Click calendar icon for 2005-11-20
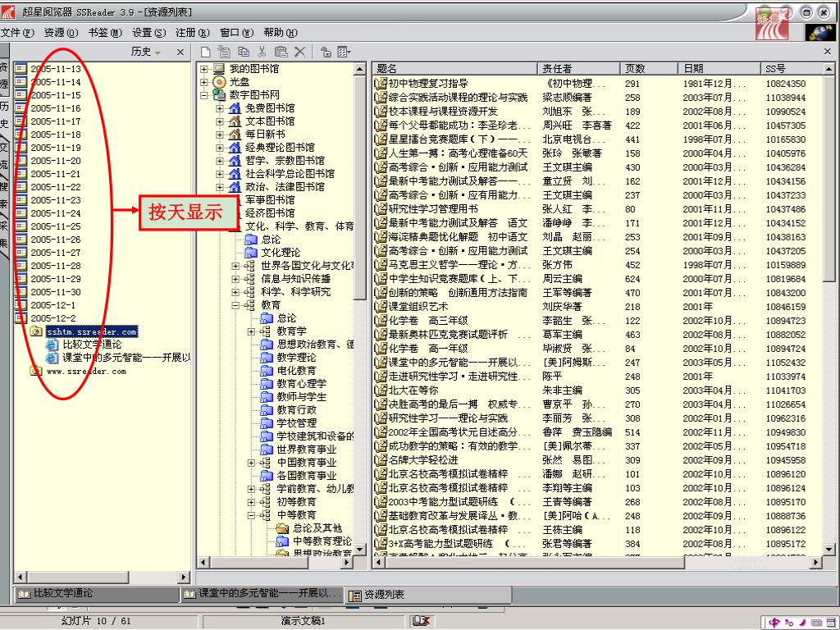The image size is (840, 630). pyautogui.click(x=21, y=161)
